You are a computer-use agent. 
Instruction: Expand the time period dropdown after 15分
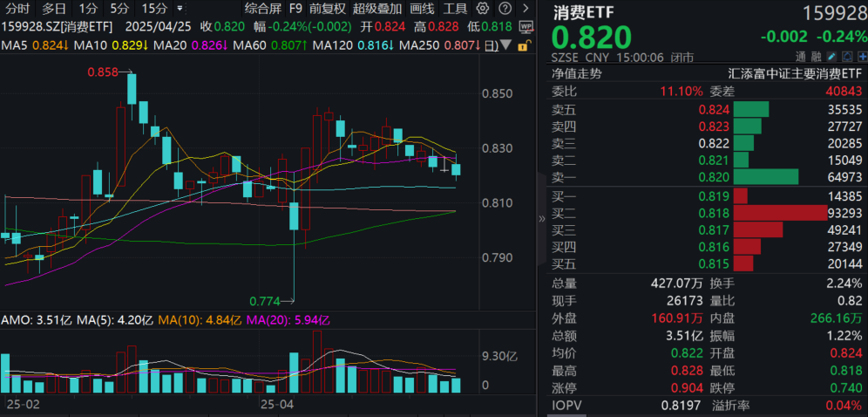pyautogui.click(x=178, y=9)
